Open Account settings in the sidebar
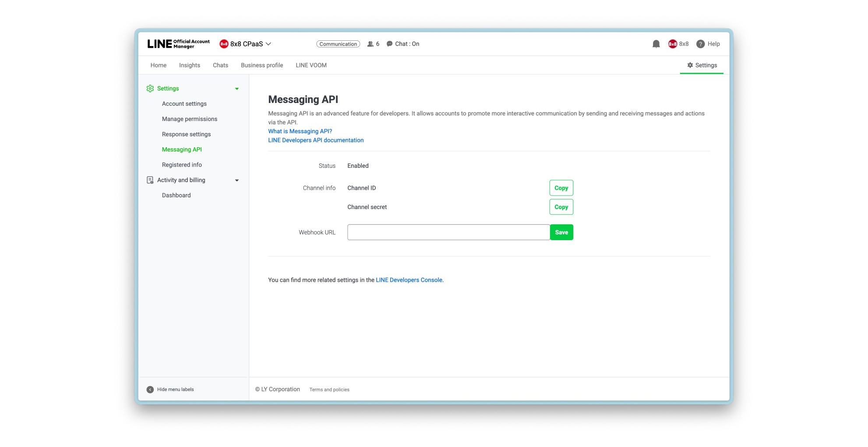The height and width of the screenshot is (447, 868). (x=184, y=104)
